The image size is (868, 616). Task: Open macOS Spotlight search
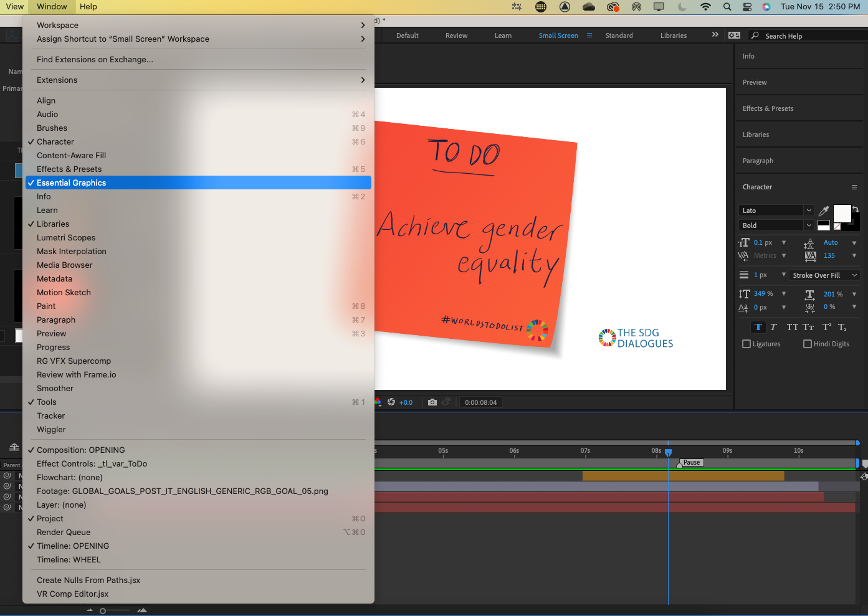coord(727,7)
